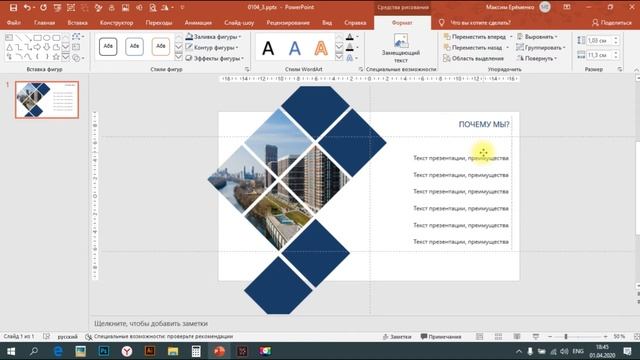The width and height of the screenshot is (640, 360).
Task: Switch to the Конструктор tab
Action: pyautogui.click(x=117, y=23)
